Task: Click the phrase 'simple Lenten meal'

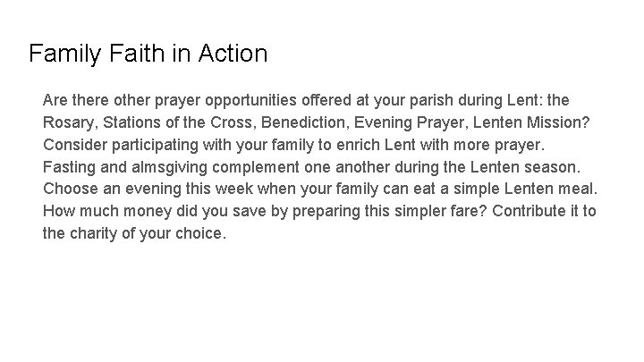Action: pos(521,189)
